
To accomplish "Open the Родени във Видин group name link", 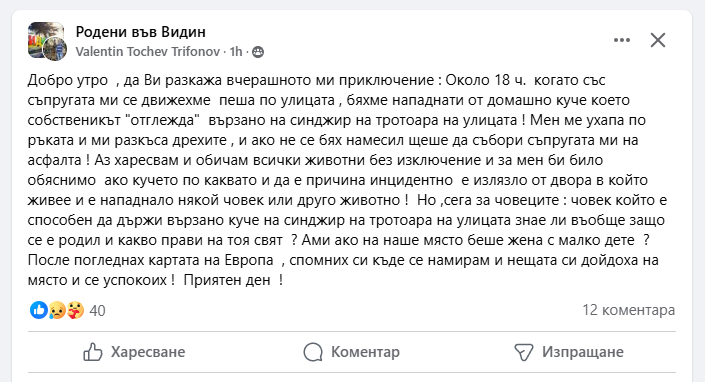I will tap(141, 32).
